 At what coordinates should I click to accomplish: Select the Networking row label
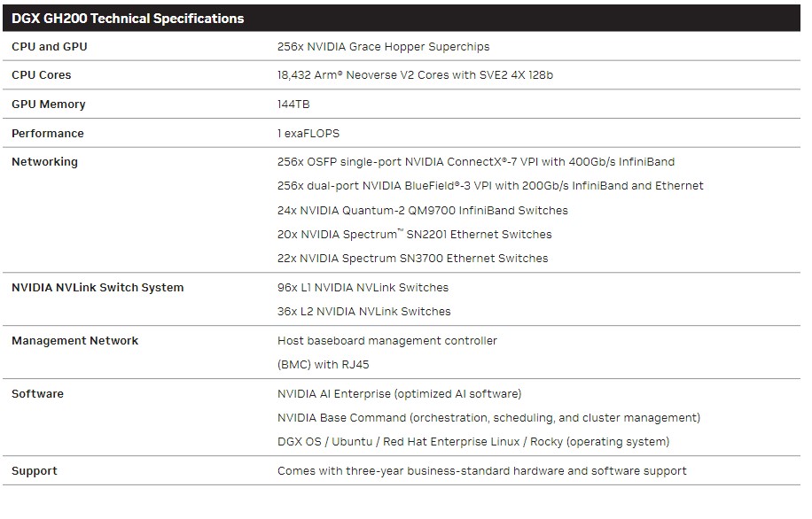[x=44, y=162]
